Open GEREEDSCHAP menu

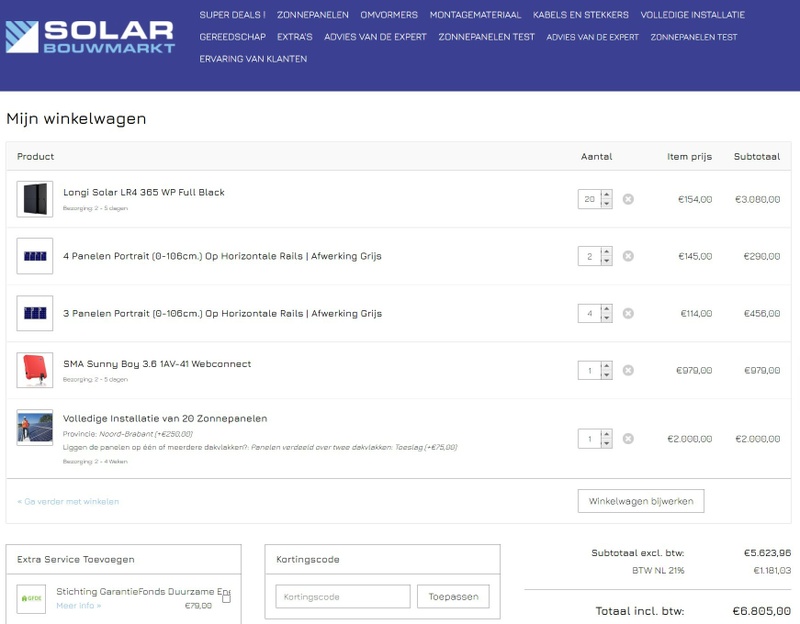click(232, 37)
